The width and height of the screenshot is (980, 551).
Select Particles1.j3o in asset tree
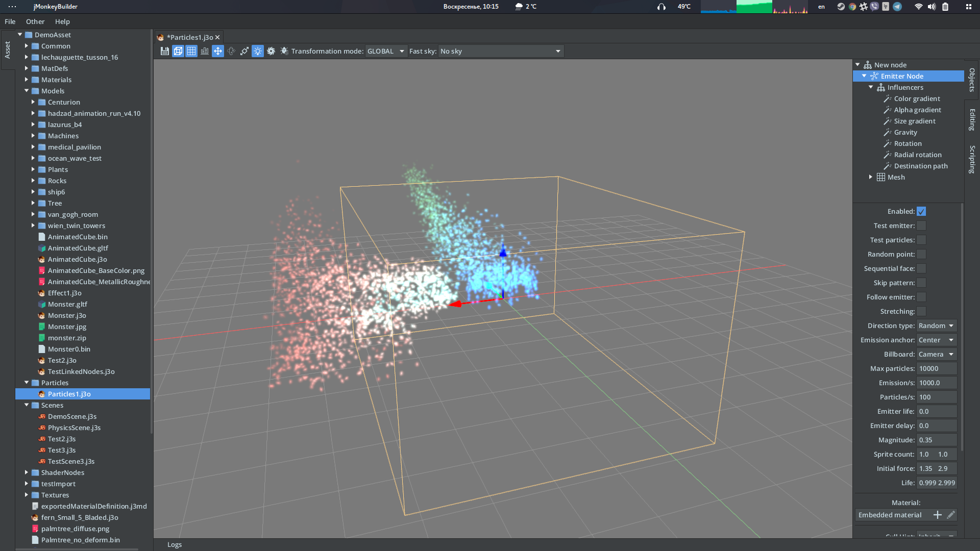tap(69, 393)
